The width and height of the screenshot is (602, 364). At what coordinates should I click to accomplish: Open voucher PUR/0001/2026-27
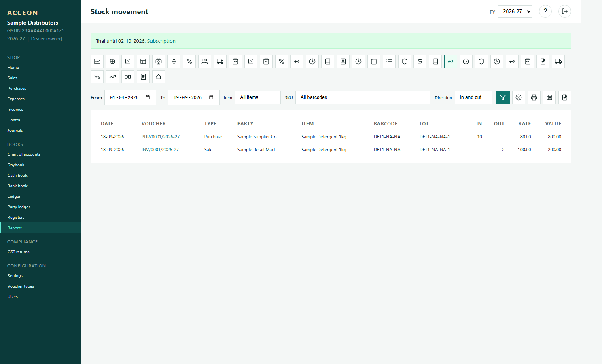pyautogui.click(x=161, y=137)
